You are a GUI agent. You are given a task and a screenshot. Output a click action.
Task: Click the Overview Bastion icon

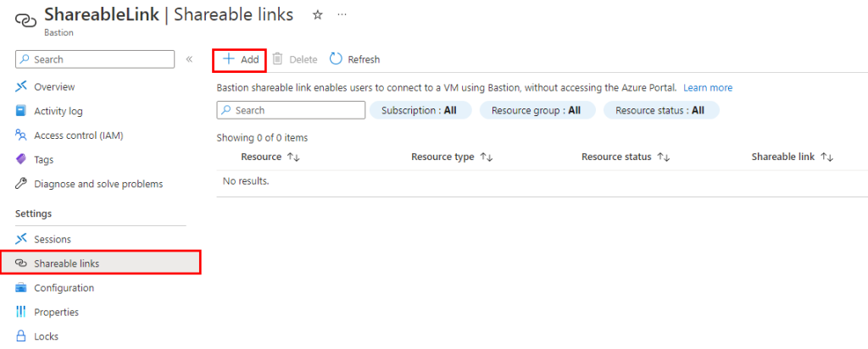21,87
